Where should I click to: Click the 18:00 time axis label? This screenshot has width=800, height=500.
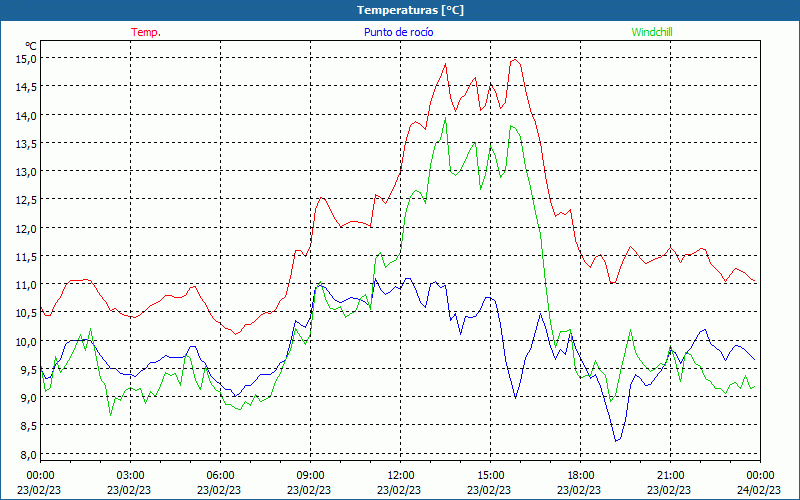[581, 476]
